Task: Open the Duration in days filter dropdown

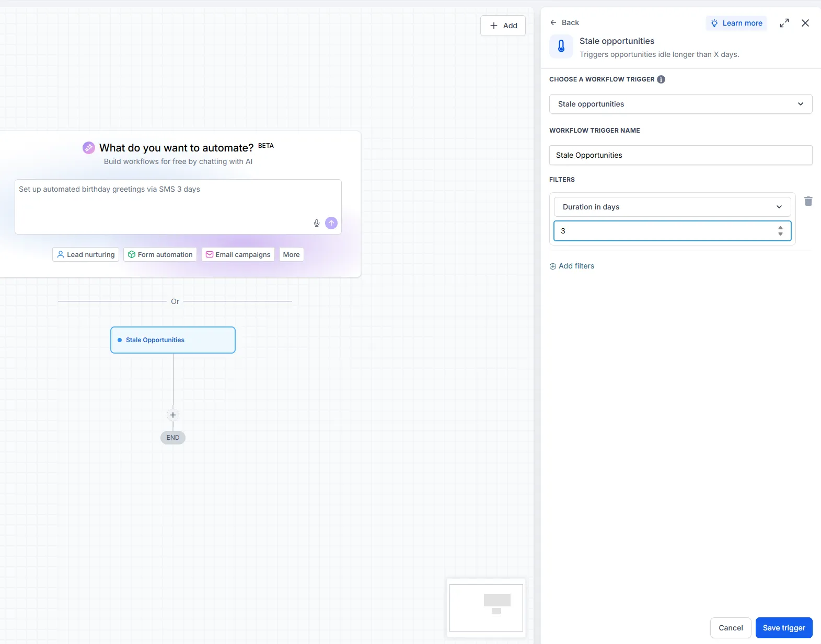Action: point(672,207)
